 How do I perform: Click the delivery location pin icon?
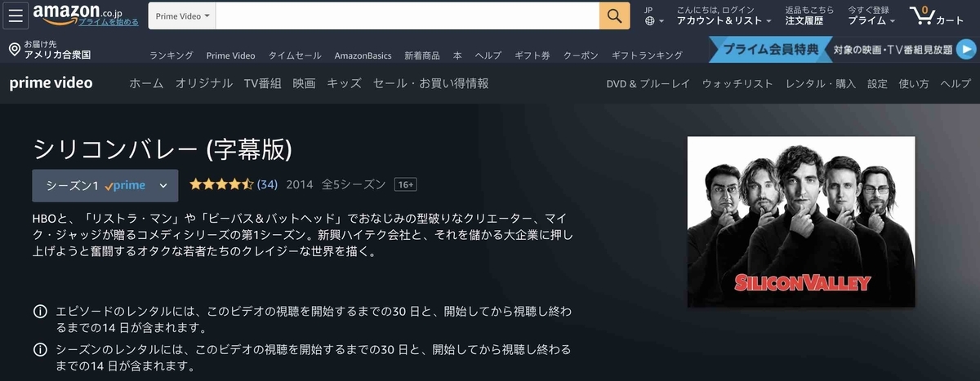14,50
